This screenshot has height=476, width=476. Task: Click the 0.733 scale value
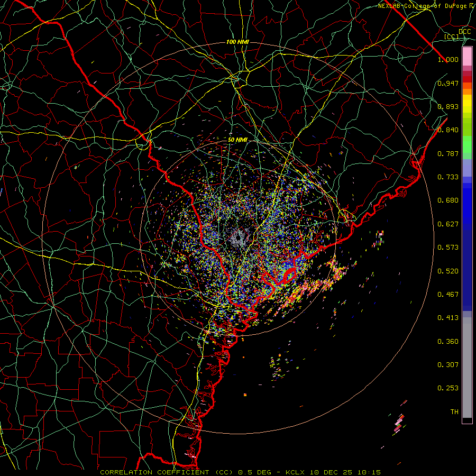[448, 177]
